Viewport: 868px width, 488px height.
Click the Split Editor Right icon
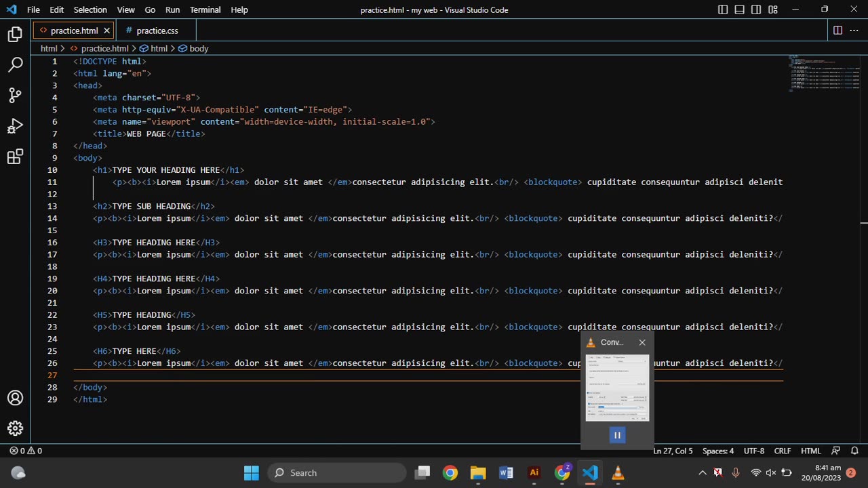(x=837, y=30)
